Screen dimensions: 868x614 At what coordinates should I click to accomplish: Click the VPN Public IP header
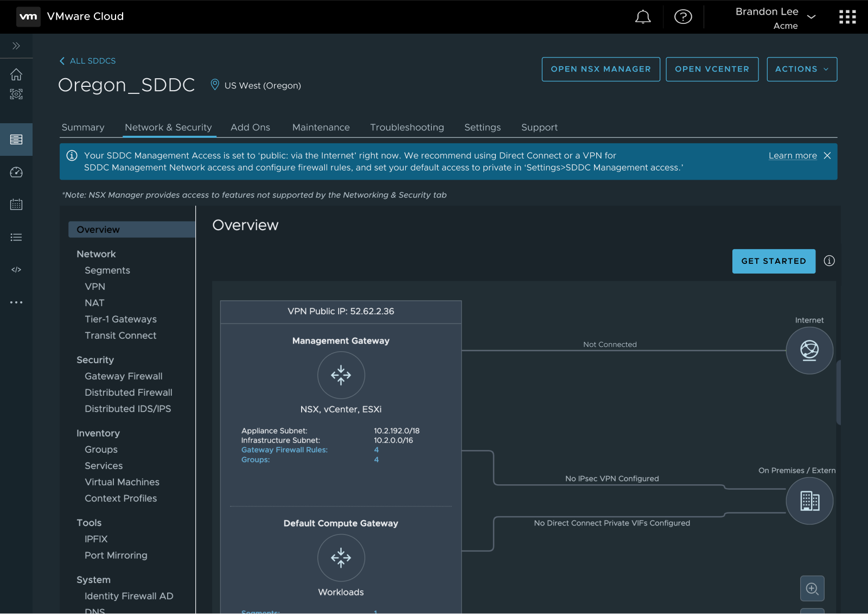click(x=341, y=312)
